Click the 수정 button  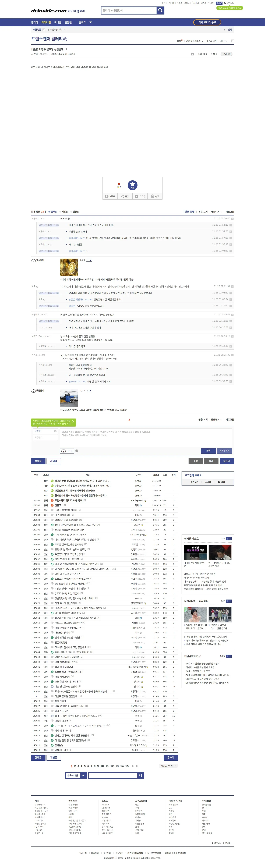[196, 461]
